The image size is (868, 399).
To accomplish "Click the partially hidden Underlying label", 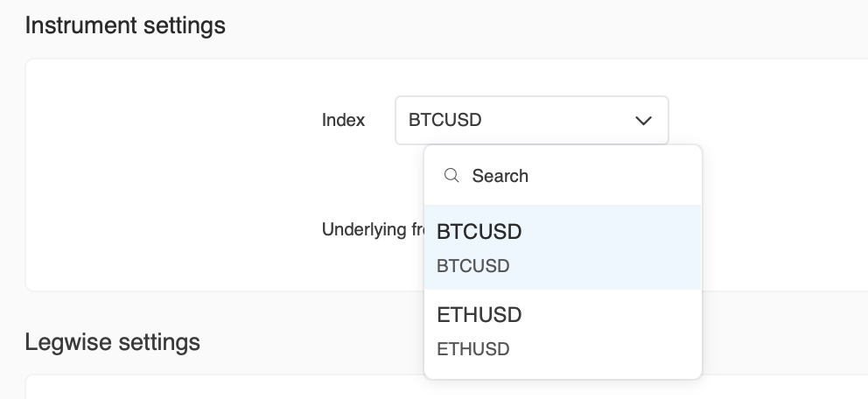I will click(x=373, y=230).
